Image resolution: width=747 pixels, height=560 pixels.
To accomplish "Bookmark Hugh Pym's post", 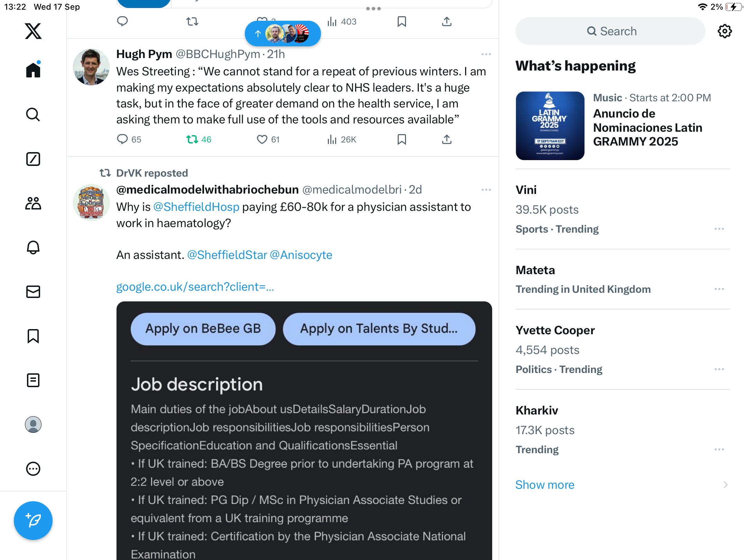I will coord(402,140).
